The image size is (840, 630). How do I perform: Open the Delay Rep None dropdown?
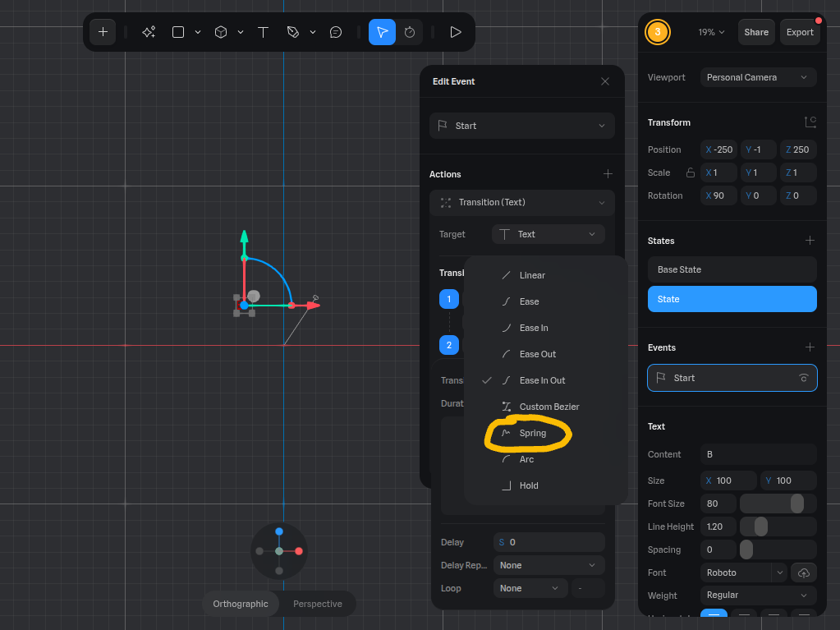[x=549, y=565]
